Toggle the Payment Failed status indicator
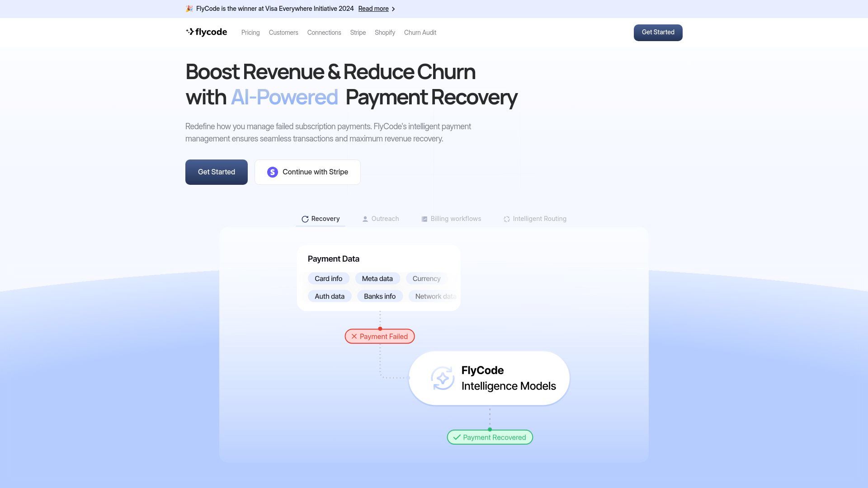 [x=379, y=336]
